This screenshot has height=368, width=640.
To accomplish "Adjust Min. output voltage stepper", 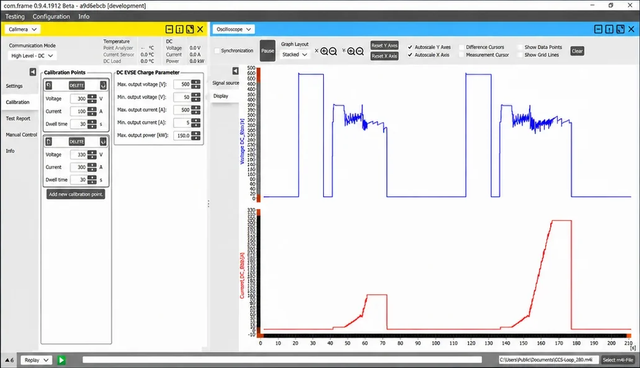I will 196,97.
